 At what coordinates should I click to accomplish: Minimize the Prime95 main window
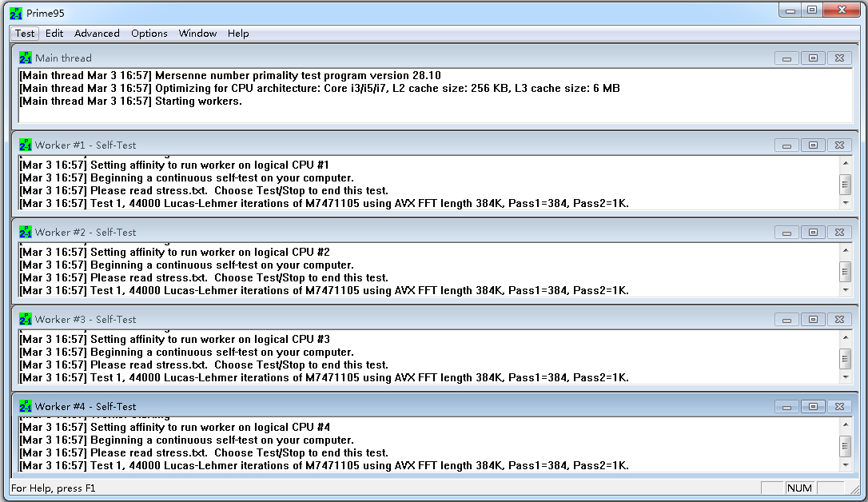coord(790,10)
